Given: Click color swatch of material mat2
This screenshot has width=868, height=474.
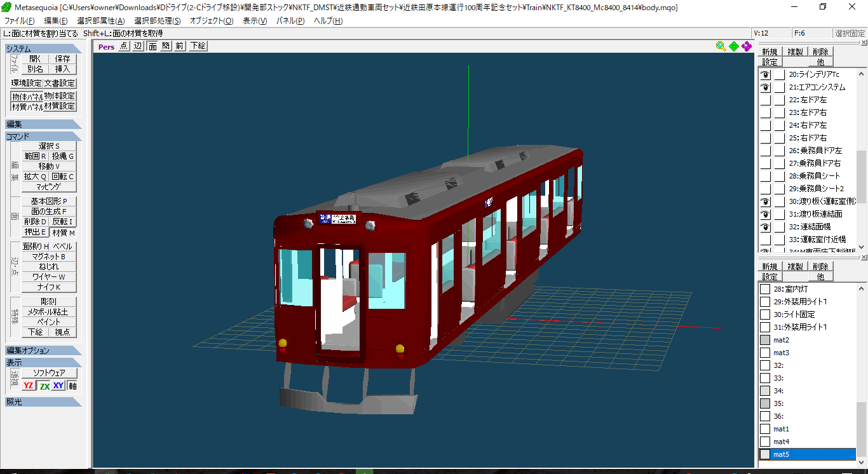Looking at the screenshot, I should click(765, 340).
